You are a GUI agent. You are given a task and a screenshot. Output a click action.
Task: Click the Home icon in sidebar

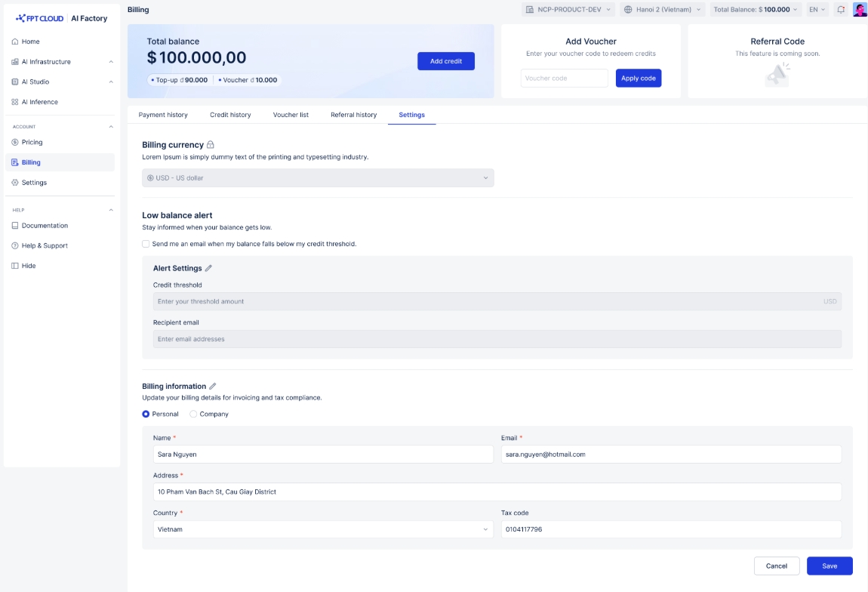(x=15, y=42)
